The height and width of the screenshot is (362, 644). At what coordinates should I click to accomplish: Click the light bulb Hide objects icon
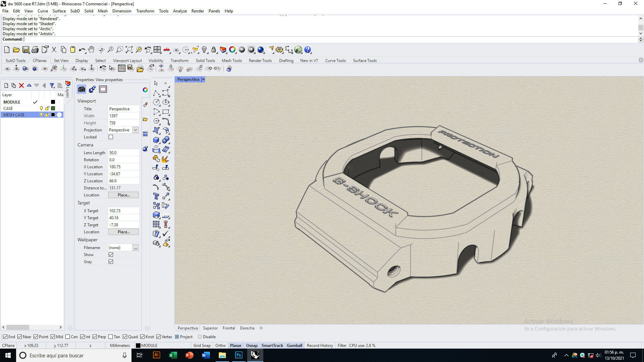204,50
